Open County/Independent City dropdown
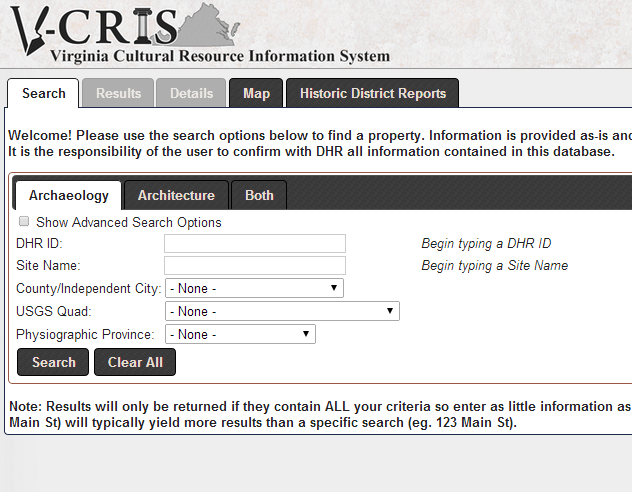The width and height of the screenshot is (632, 492). 254,289
